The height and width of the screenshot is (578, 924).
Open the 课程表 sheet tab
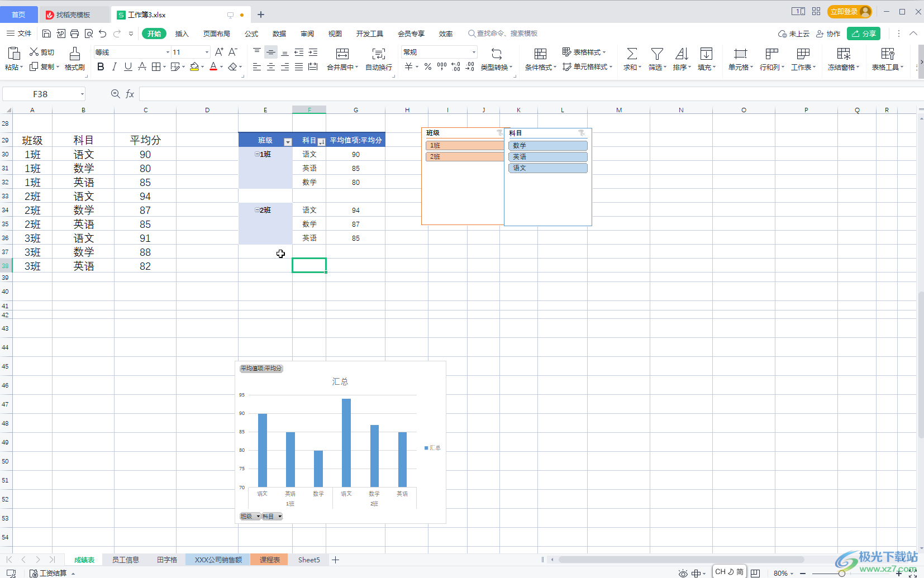pyautogui.click(x=270, y=560)
